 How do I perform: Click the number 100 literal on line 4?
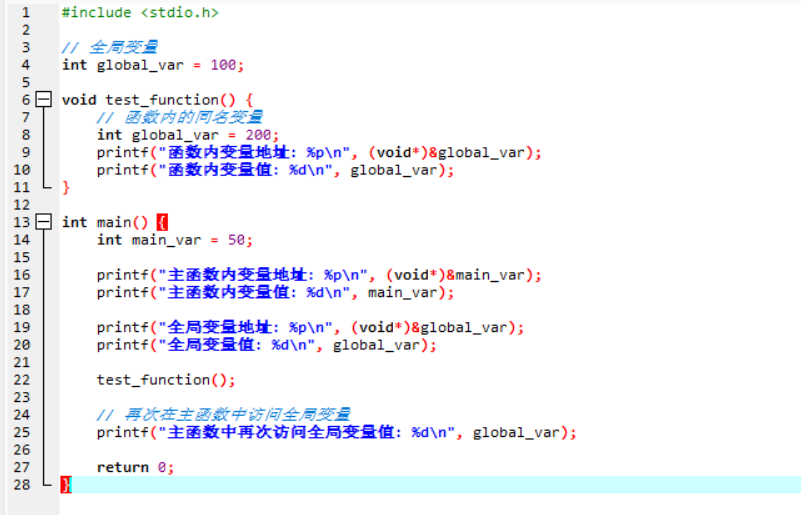[x=223, y=65]
